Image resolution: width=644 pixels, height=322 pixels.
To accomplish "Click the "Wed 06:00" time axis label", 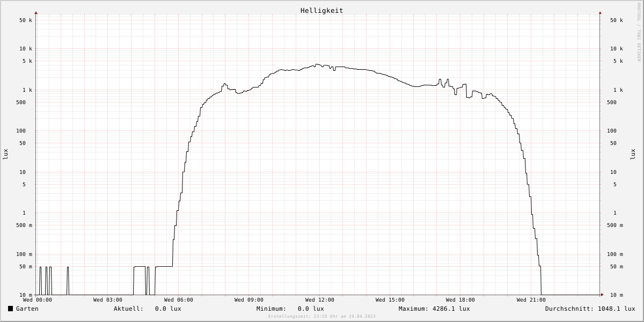I will 179,300.
